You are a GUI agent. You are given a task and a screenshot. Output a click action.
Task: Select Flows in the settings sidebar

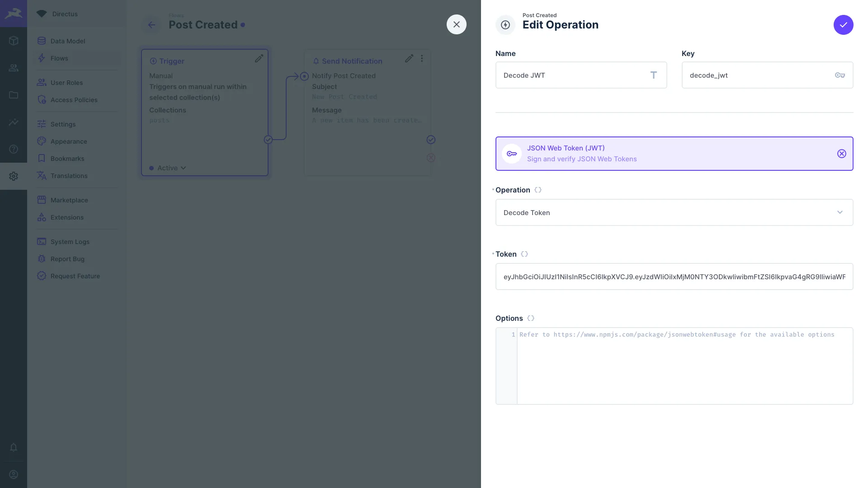(59, 58)
